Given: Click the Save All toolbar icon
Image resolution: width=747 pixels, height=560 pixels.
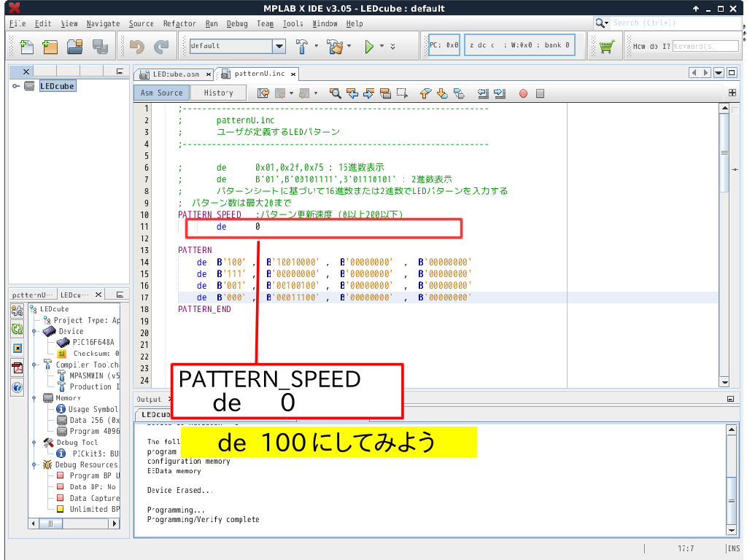Looking at the screenshot, I should pyautogui.click(x=100, y=46).
